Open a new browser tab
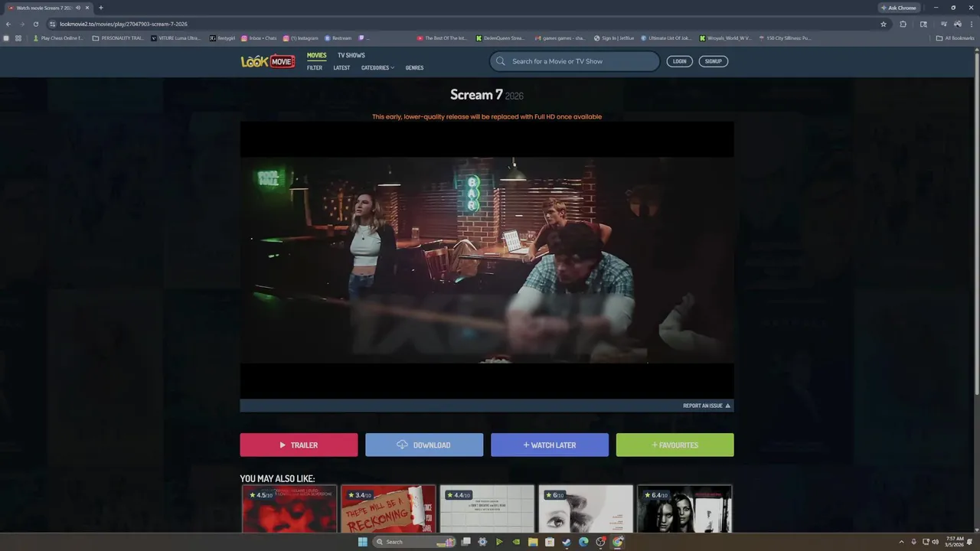This screenshot has width=980, height=551. point(100,8)
